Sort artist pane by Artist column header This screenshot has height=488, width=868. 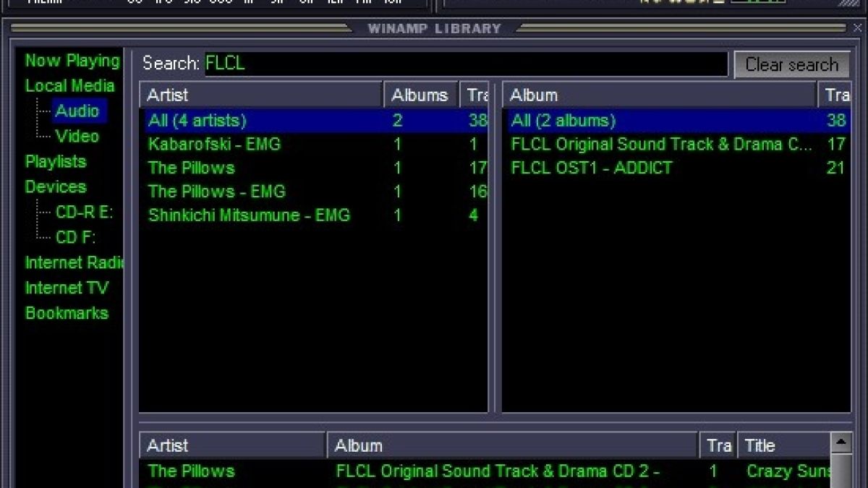point(260,95)
